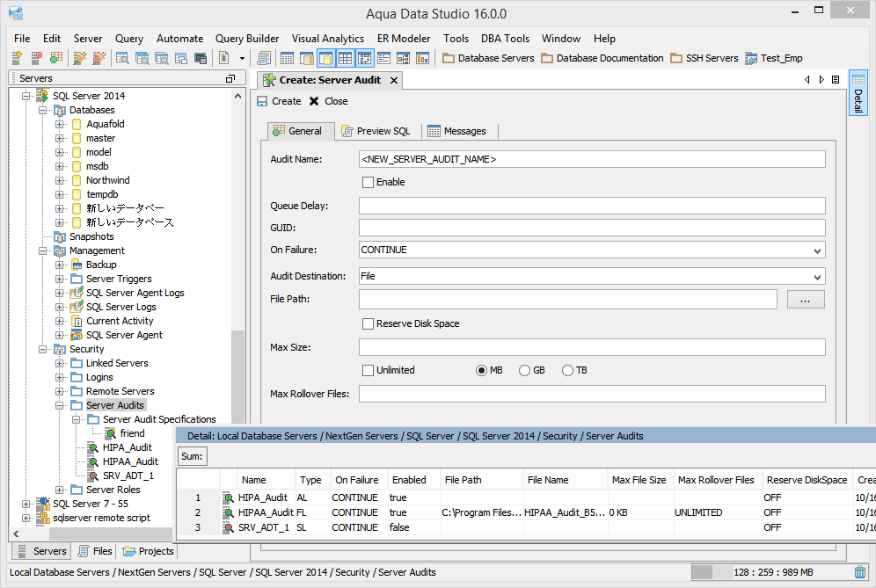The image size is (876, 588).
Task: Click the Max Rollover Files input field
Action: tap(592, 394)
